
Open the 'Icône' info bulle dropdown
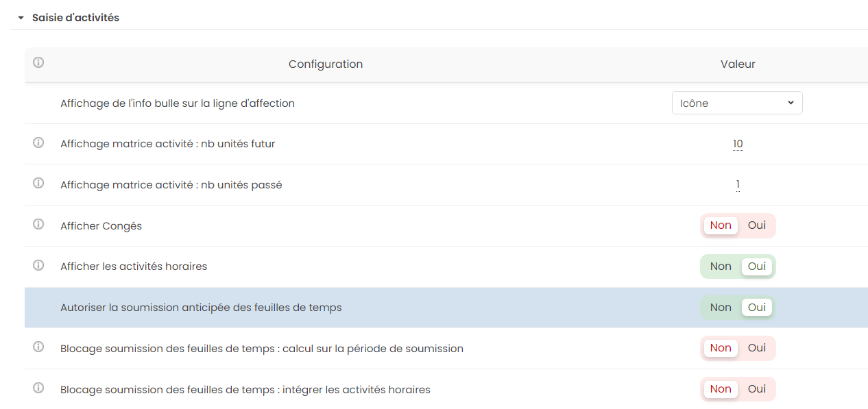tap(736, 103)
